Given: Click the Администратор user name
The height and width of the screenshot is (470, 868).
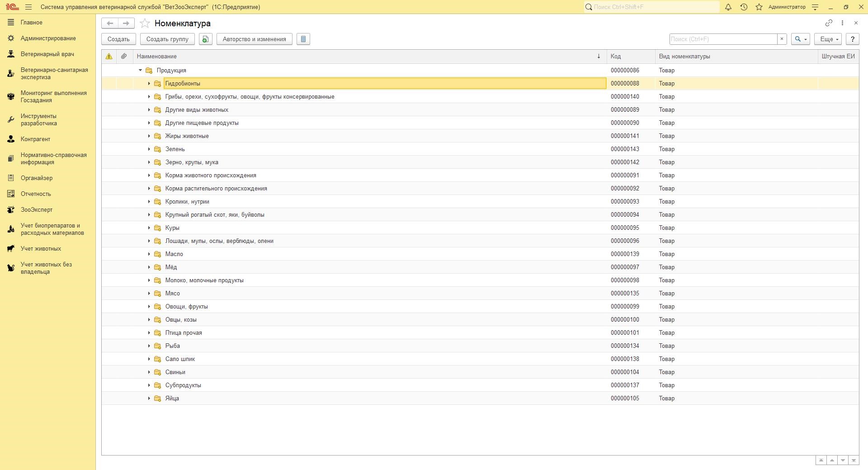Looking at the screenshot, I should (x=787, y=7).
